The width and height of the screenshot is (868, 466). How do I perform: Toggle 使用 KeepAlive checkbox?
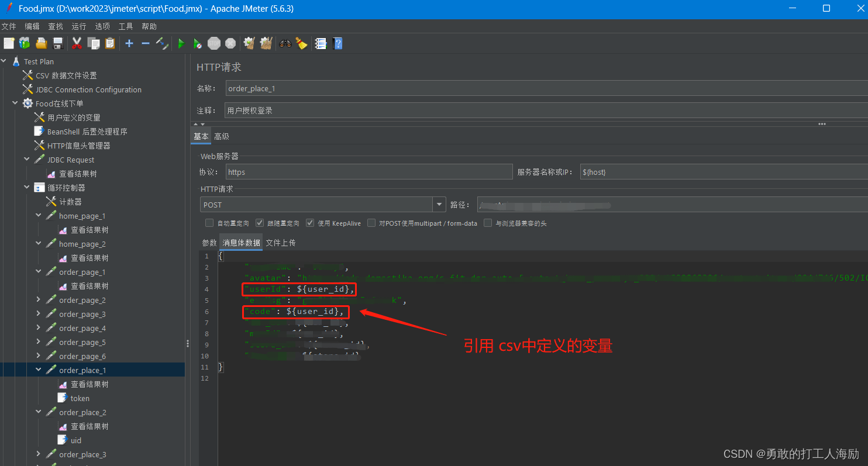(x=310, y=223)
